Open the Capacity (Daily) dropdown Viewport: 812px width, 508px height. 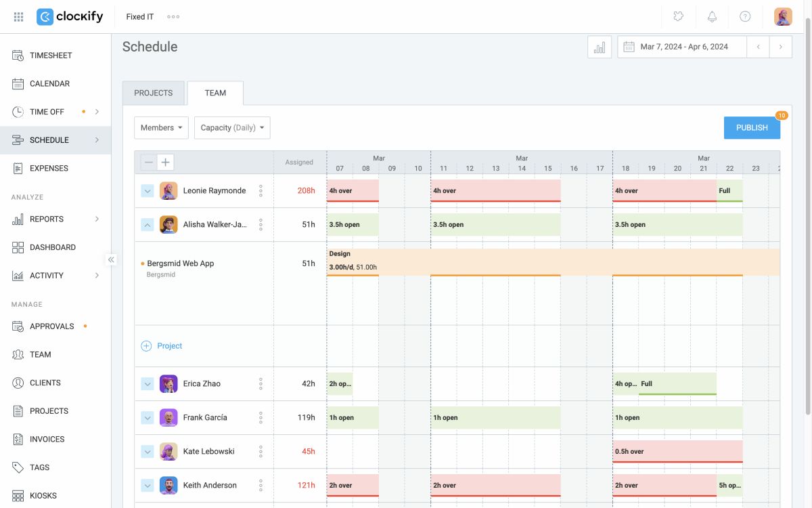click(x=232, y=127)
